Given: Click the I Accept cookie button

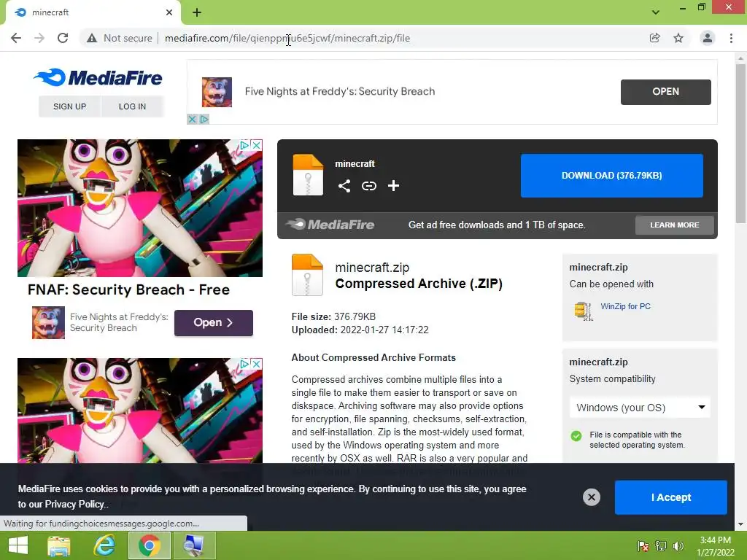Looking at the screenshot, I should (671, 497).
